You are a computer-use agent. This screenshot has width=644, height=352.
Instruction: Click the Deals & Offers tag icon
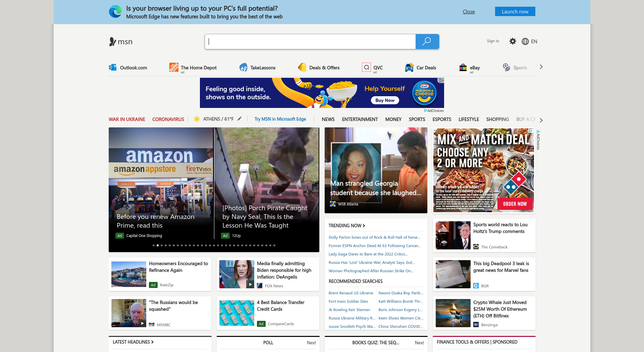tap(302, 67)
